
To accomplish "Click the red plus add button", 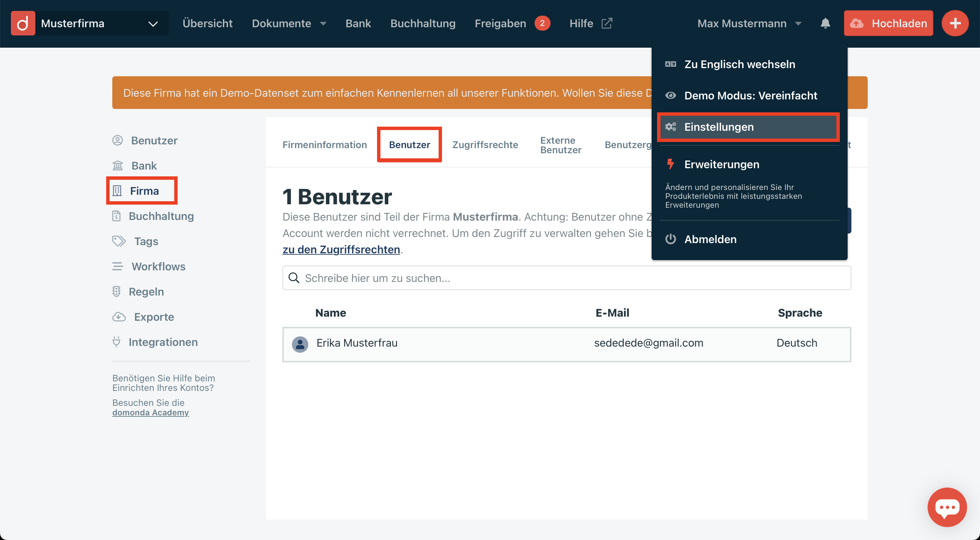I will click(955, 23).
